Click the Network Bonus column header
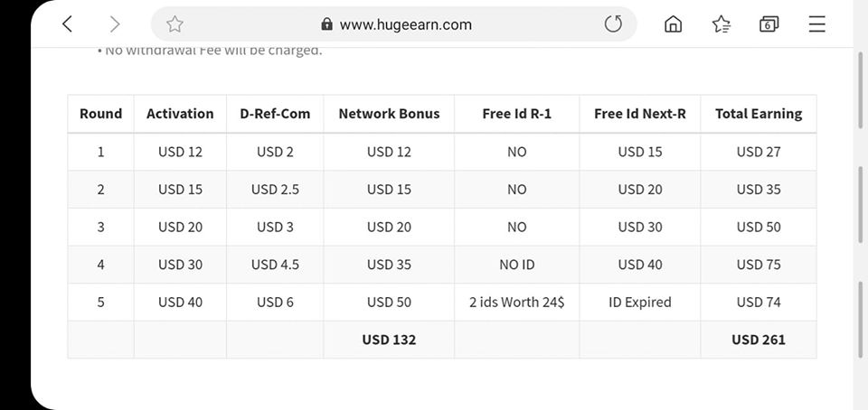Viewport: 868px width, 410px height. click(389, 114)
